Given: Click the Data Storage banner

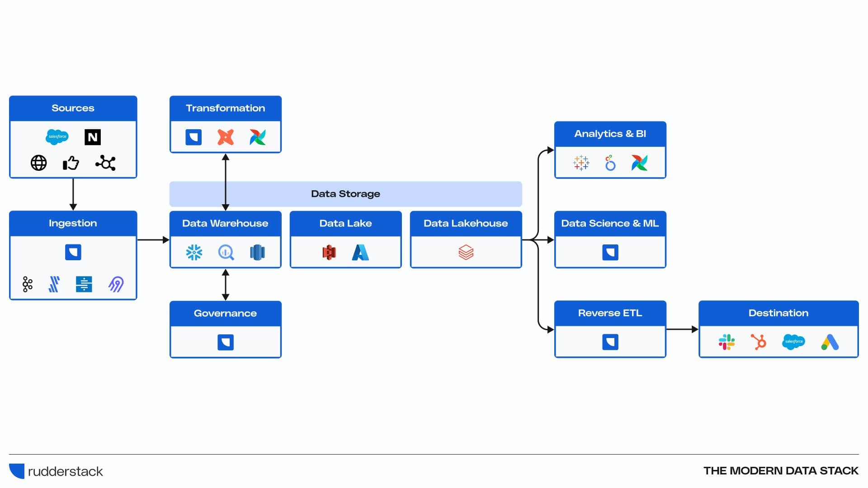Looking at the screenshot, I should (x=345, y=194).
